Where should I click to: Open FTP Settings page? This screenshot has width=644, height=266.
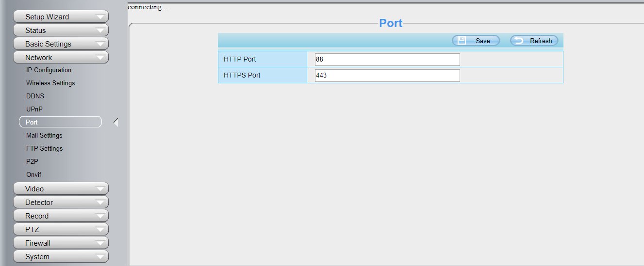pyautogui.click(x=44, y=149)
